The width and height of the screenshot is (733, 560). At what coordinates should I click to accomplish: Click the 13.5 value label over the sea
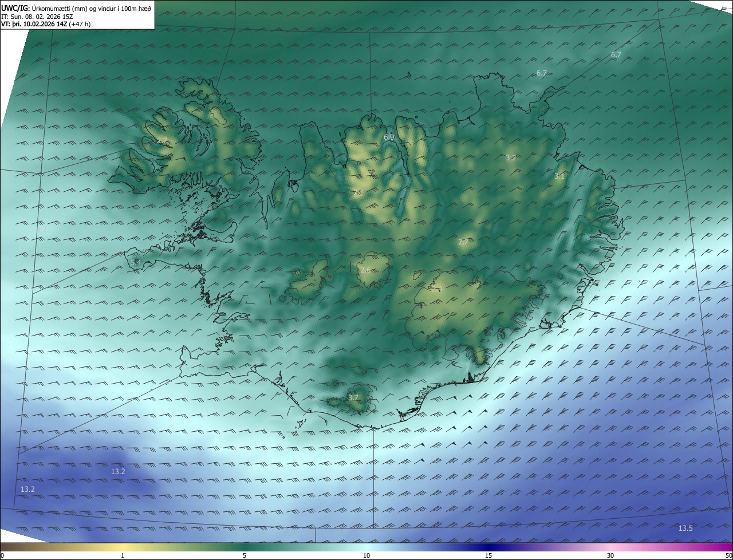pos(685,528)
